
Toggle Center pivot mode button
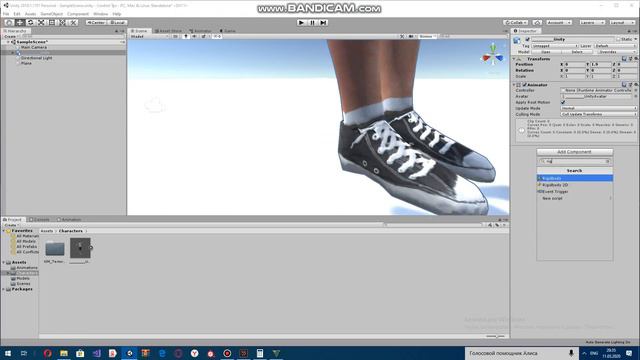tap(97, 22)
